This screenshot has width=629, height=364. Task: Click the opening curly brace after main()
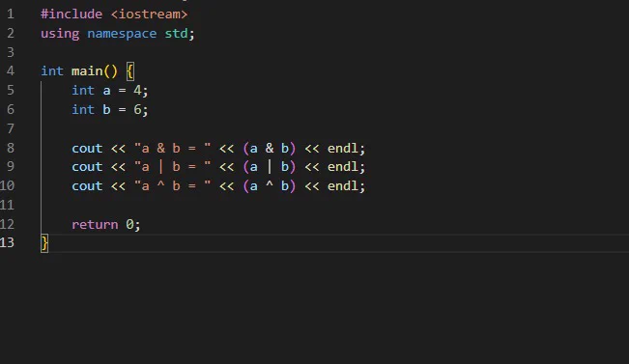tap(130, 71)
